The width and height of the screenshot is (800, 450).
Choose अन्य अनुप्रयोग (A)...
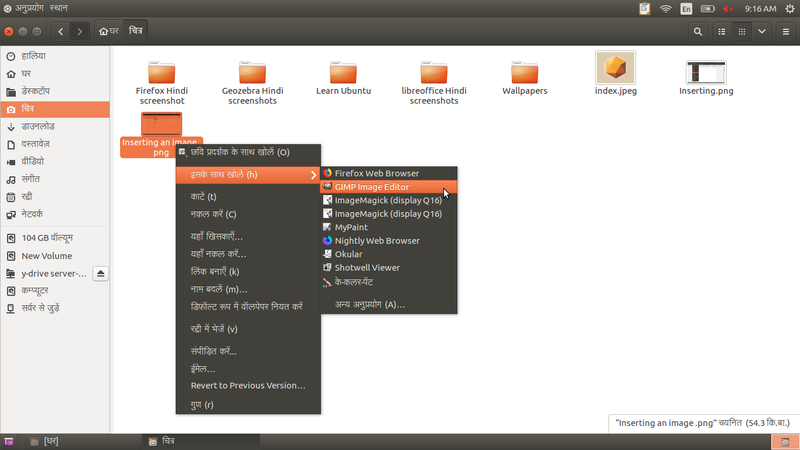(389, 305)
